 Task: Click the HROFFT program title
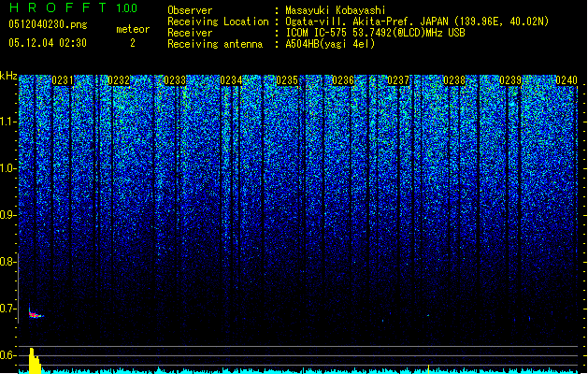pos(58,7)
